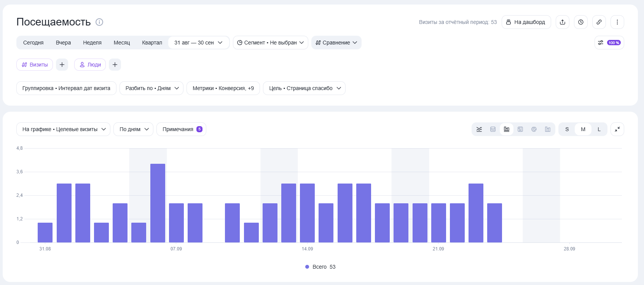Switch chart to stacked area view

(x=493, y=129)
